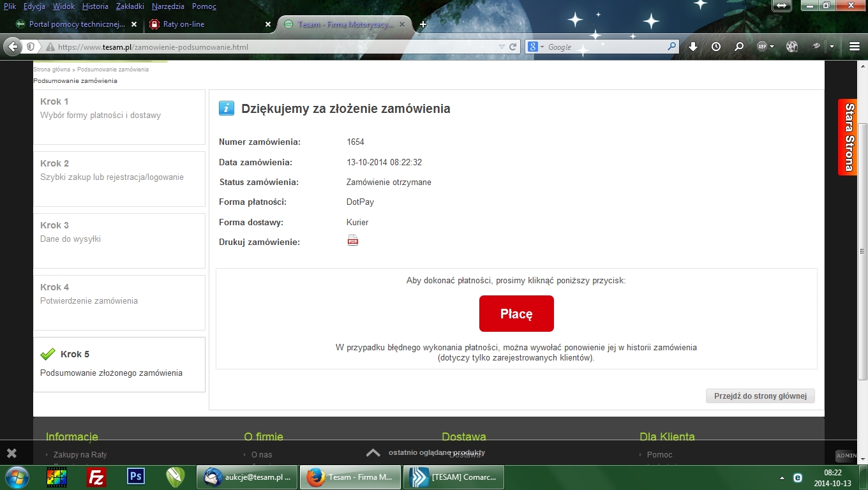Click the Strona główna breadcrumb link
Viewport: 868px width, 490px height.
[52, 69]
